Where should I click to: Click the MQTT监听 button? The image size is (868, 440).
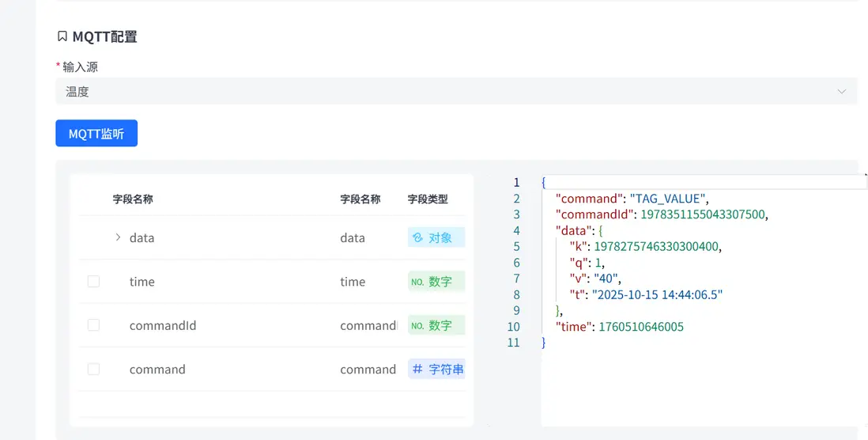coord(96,134)
